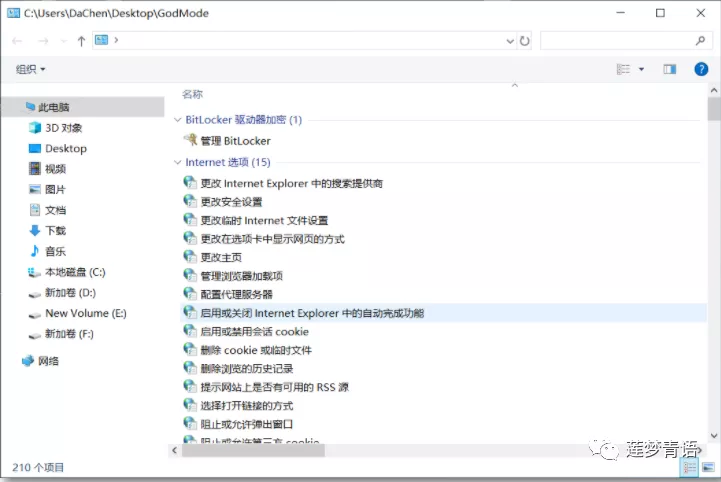Open 图片 folder in sidebar
The height and width of the screenshot is (482, 721).
click(47, 189)
